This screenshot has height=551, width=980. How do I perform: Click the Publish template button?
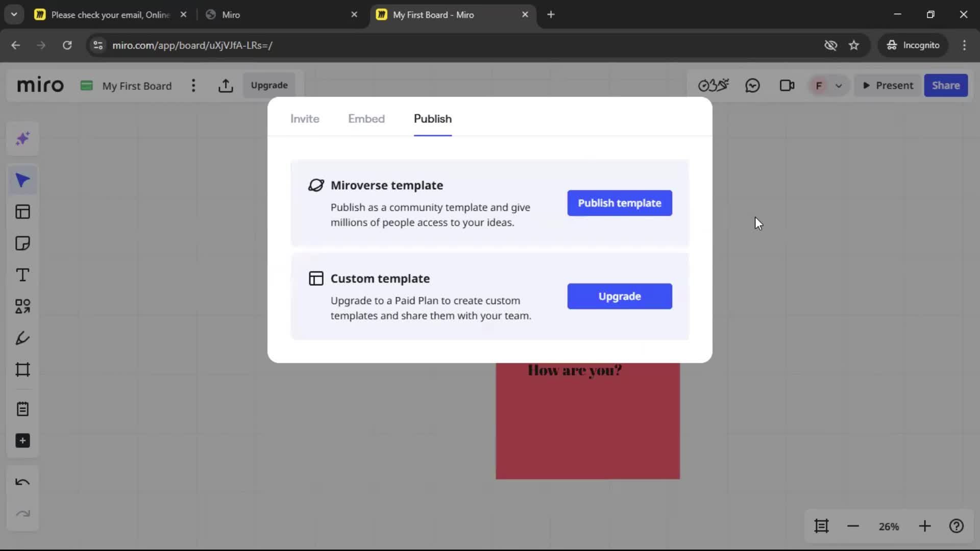tap(620, 203)
